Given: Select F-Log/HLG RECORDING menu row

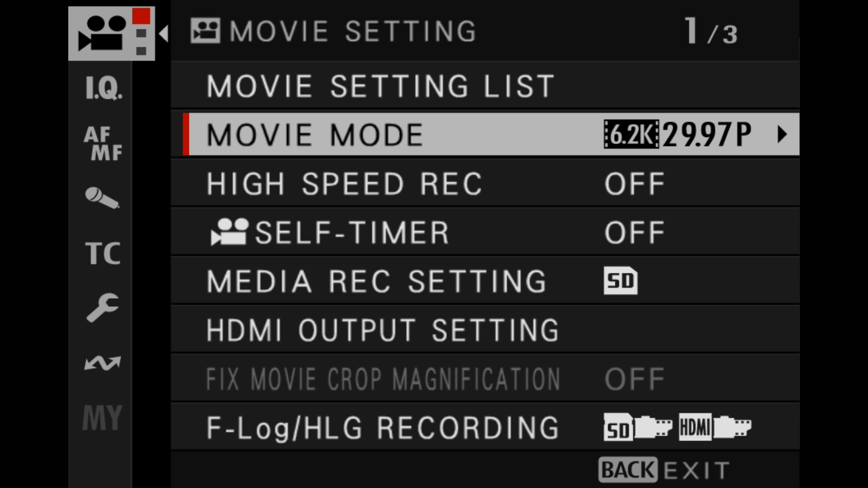Looking at the screenshot, I should coord(383,428).
